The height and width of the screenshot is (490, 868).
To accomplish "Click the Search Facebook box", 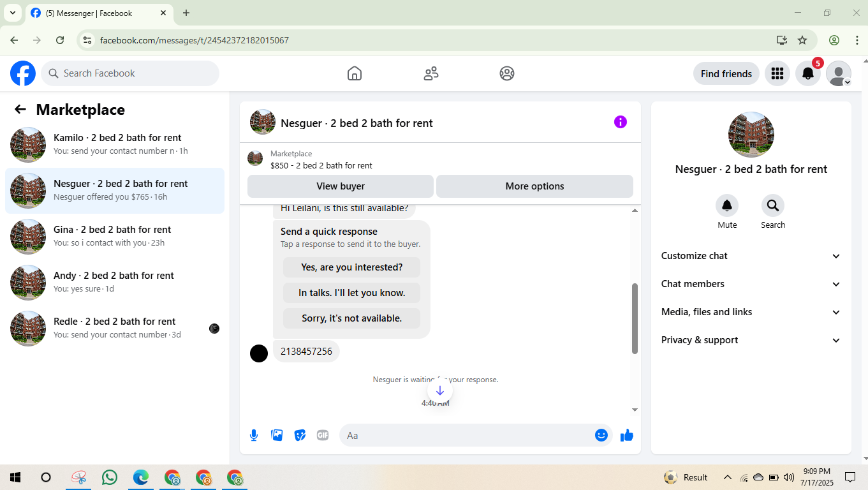I will pos(130,73).
